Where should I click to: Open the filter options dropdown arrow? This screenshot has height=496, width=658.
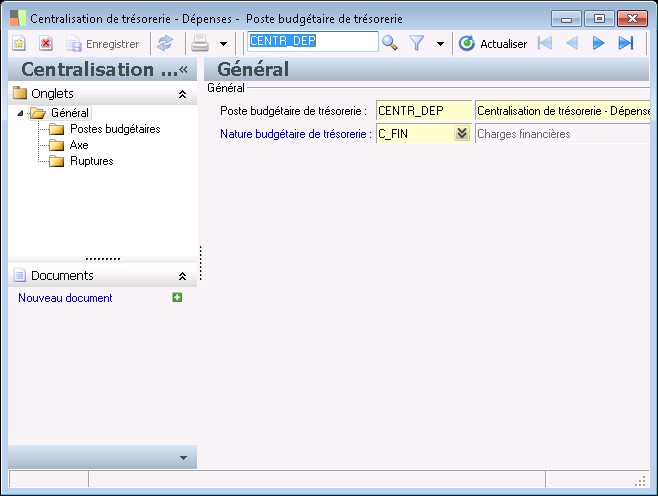(440, 44)
